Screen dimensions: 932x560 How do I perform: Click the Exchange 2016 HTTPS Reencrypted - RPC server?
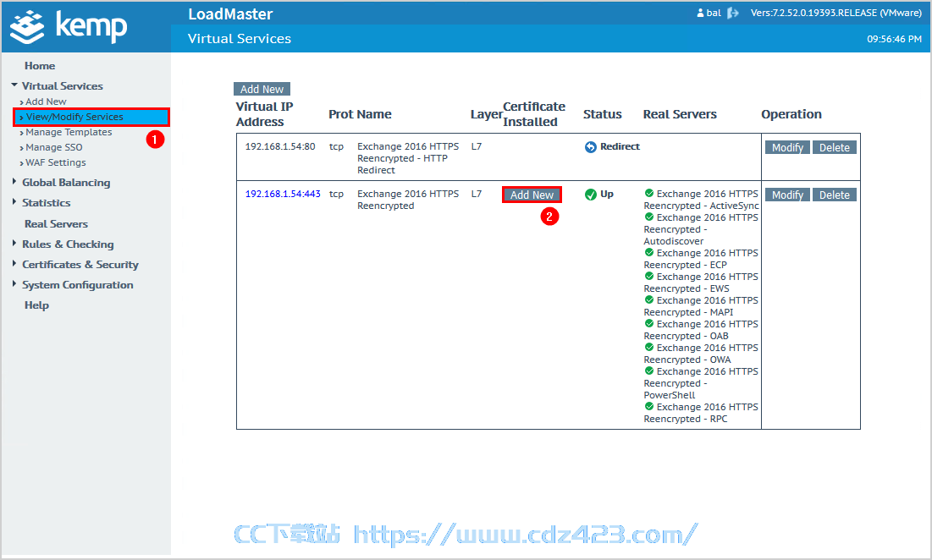pos(702,413)
